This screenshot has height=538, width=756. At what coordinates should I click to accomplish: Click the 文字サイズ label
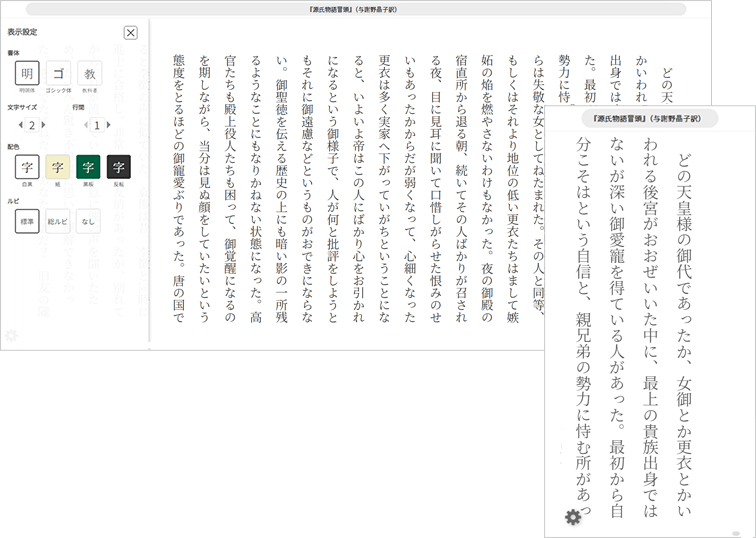pos(22,108)
